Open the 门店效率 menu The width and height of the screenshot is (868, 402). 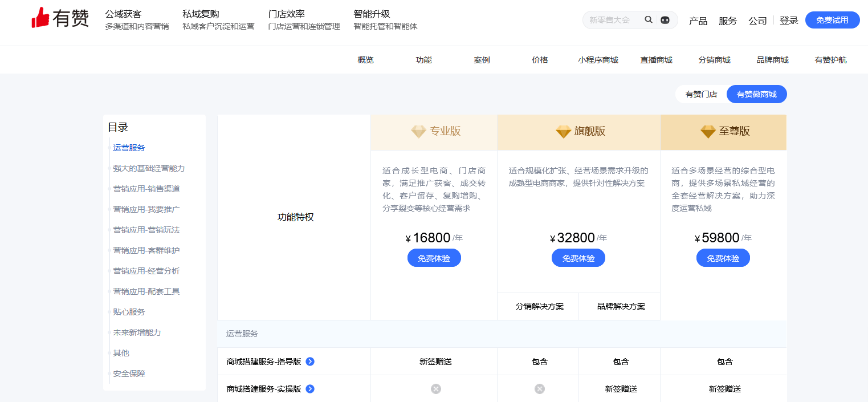(x=304, y=20)
